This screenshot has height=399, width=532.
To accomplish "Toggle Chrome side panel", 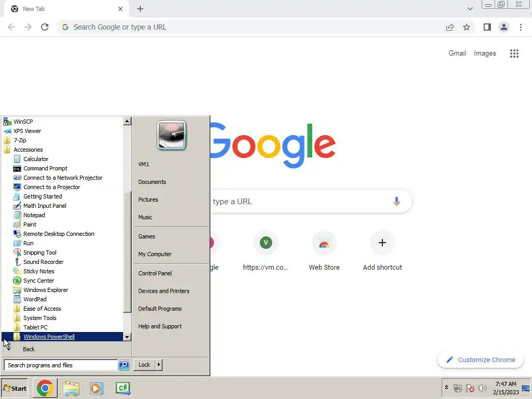I will click(x=487, y=27).
